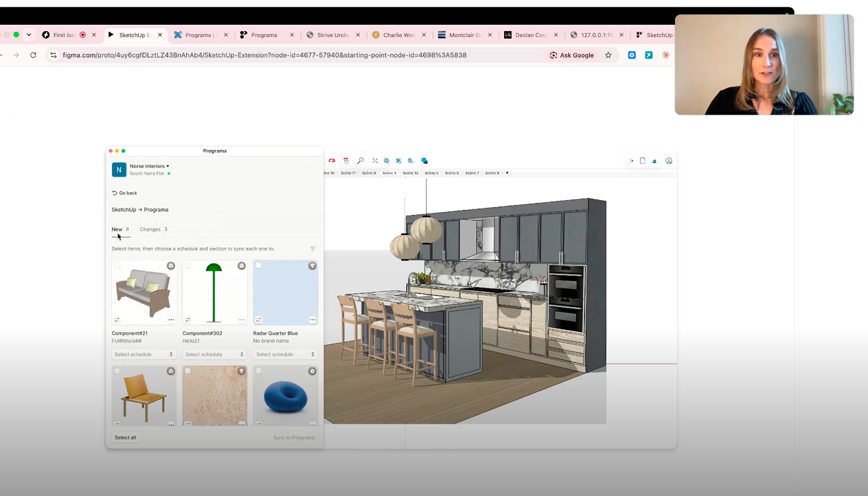This screenshot has height=496, width=868.
Task: Tick the checkbox on the blue pouf card
Action: (x=259, y=371)
